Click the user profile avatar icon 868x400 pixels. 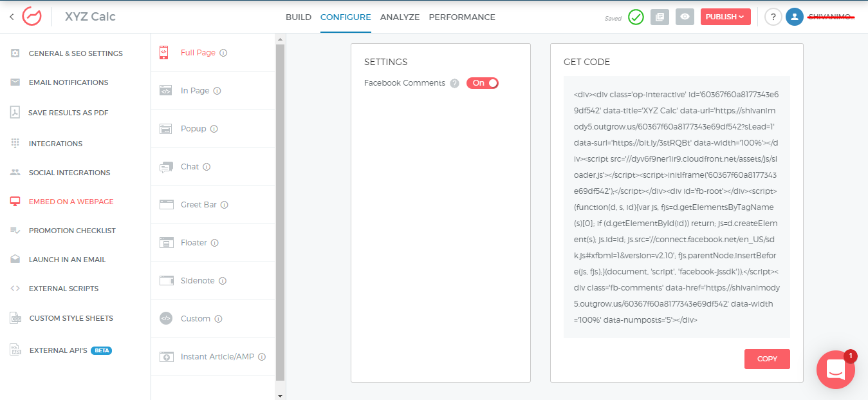pyautogui.click(x=795, y=17)
